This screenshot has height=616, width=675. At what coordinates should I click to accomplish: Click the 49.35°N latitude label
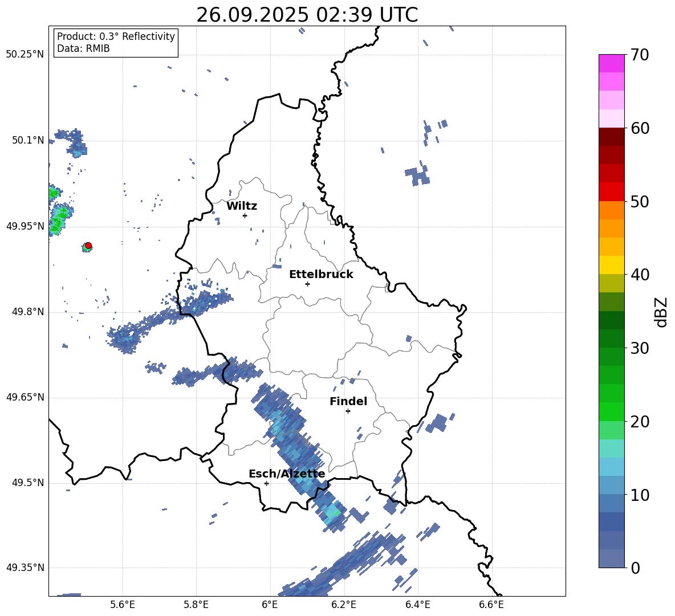25,568
